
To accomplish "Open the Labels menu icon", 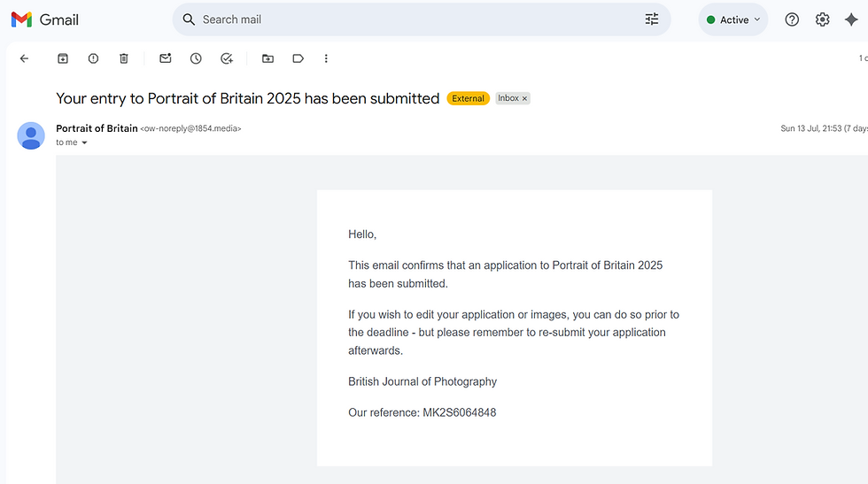I will (x=298, y=58).
